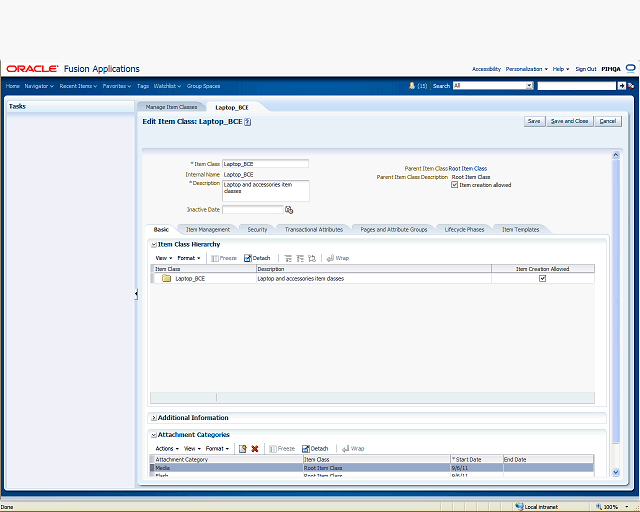Open the View menu in Attachment Categories
The height and width of the screenshot is (512, 640).
point(192,449)
